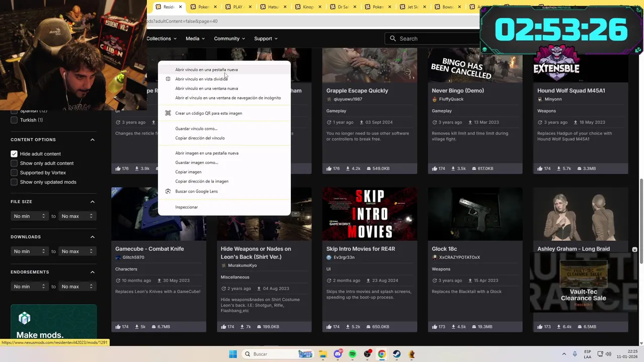Open File Size No min dropdown
Screen dimensions: 644x362
30,216
